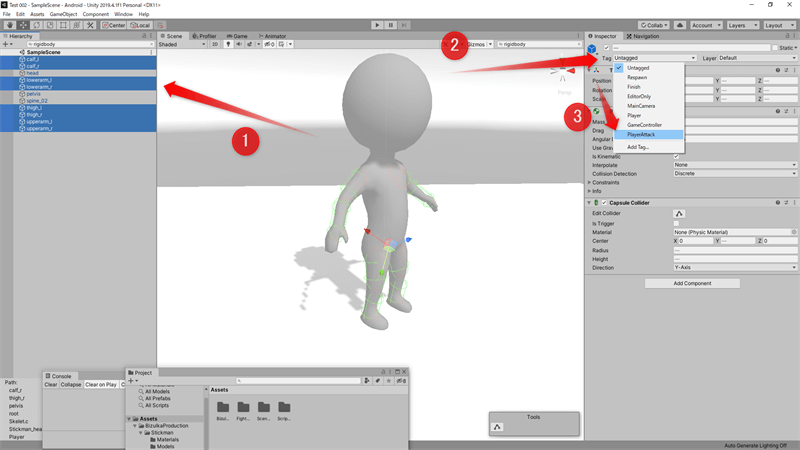Open the custom editor tools icon
The image size is (800, 450).
90,25
